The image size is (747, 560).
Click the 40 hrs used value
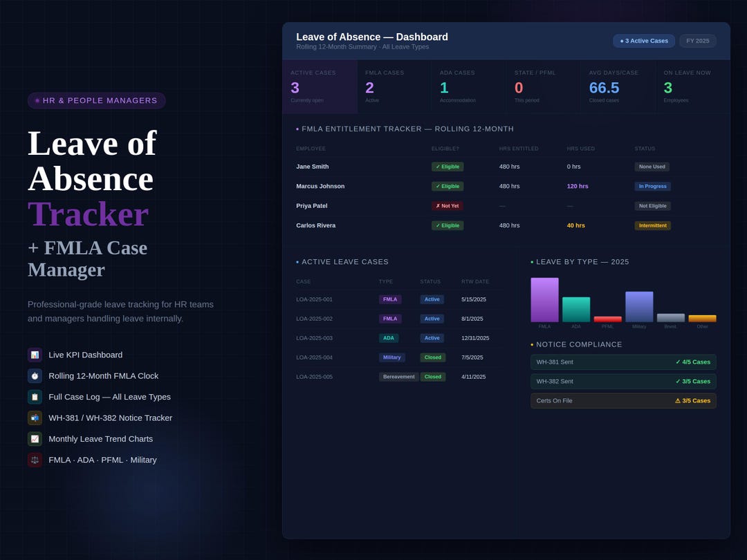click(x=575, y=225)
